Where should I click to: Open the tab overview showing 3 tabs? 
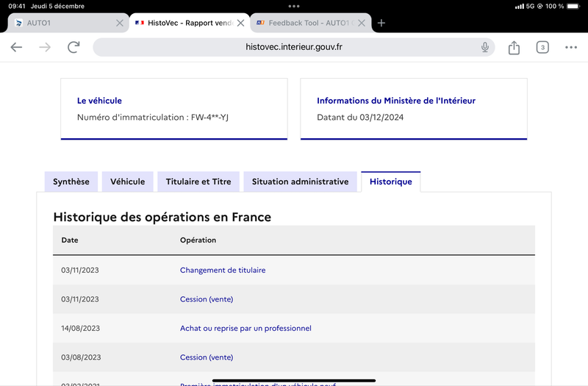(542, 47)
